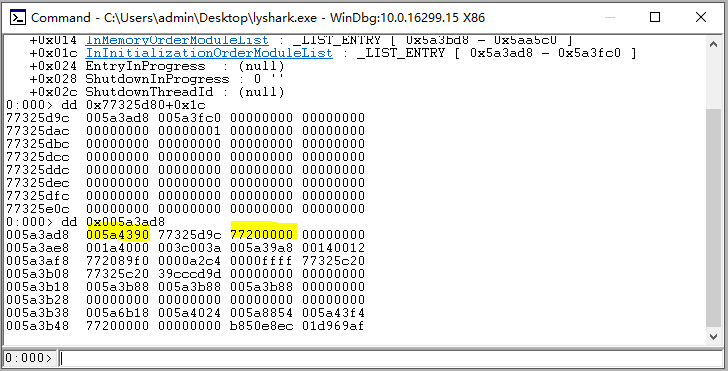
Task: Click the vertical scrollbar thumb
Action: 714,218
